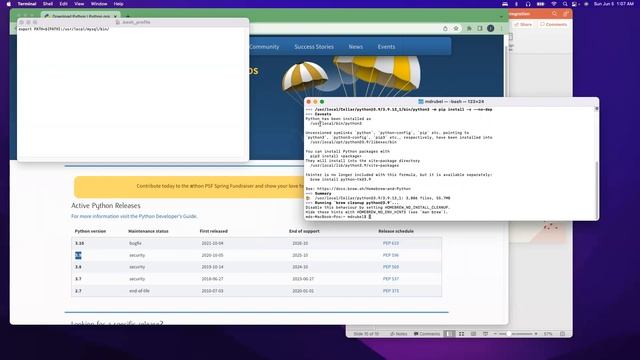Click the end-of-life status cell

click(139, 291)
